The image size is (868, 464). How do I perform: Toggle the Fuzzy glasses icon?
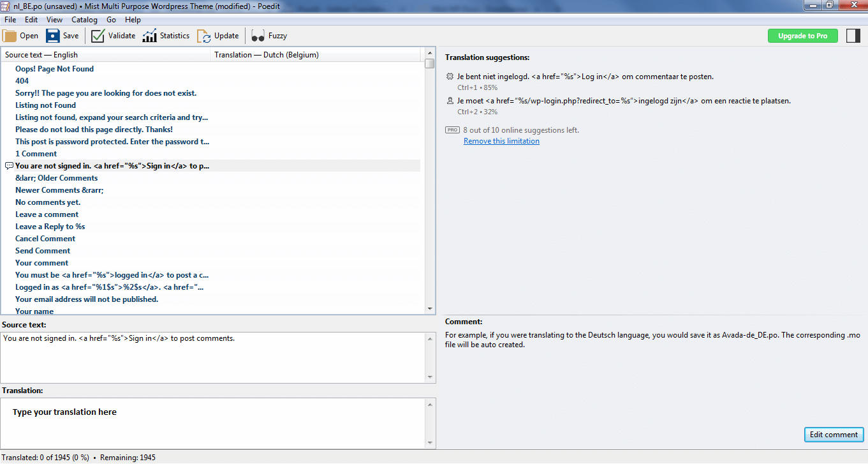coord(258,36)
